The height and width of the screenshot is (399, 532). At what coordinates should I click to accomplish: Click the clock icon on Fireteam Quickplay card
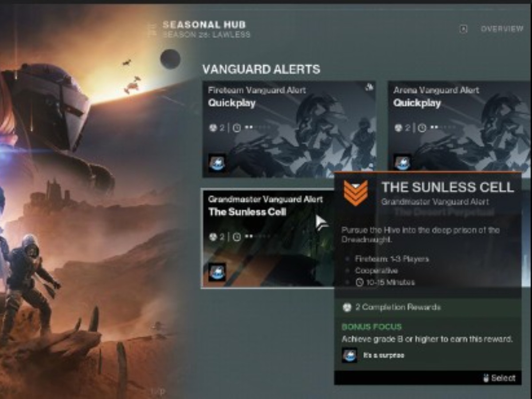coord(237,128)
